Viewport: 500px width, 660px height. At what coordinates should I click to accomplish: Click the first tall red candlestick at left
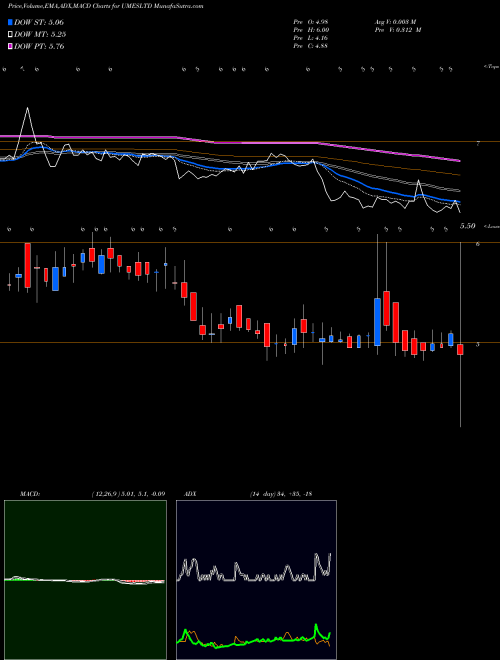(x=27, y=265)
